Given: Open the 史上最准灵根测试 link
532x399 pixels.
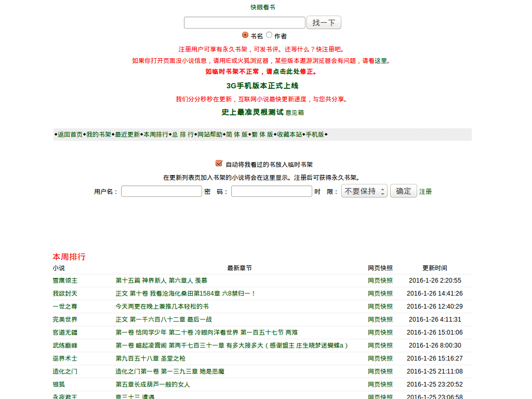Looking at the screenshot, I should (252, 112).
